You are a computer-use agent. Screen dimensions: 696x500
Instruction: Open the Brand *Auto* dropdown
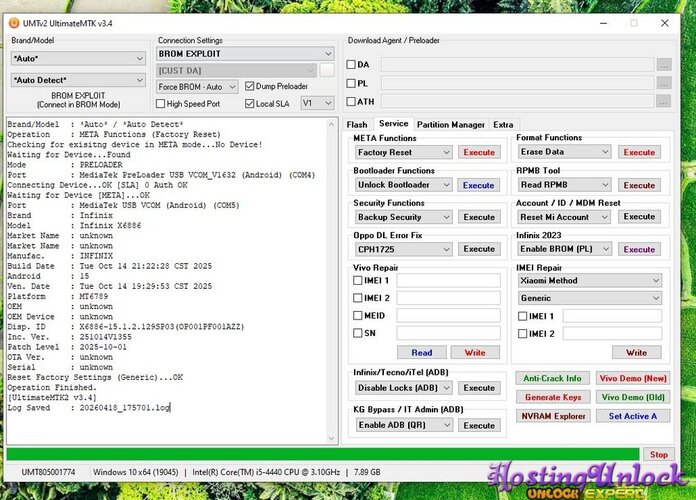point(78,58)
